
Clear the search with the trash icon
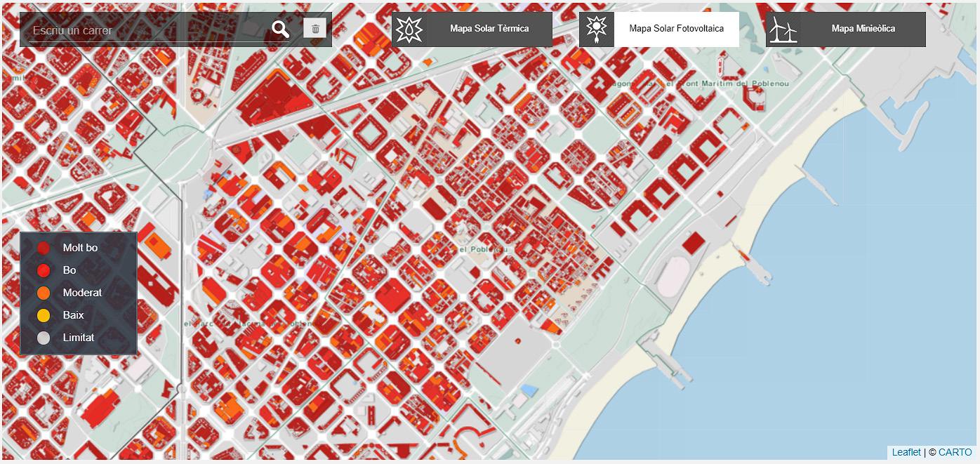(x=315, y=29)
